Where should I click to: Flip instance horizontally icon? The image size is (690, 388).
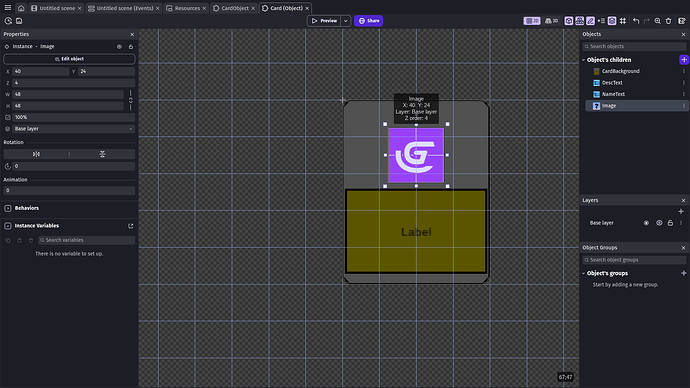(x=36, y=154)
